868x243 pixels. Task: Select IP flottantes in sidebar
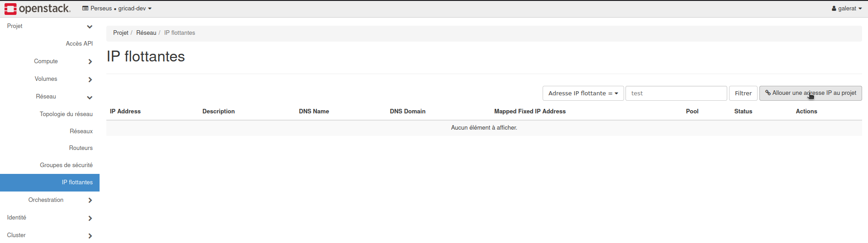click(50, 182)
